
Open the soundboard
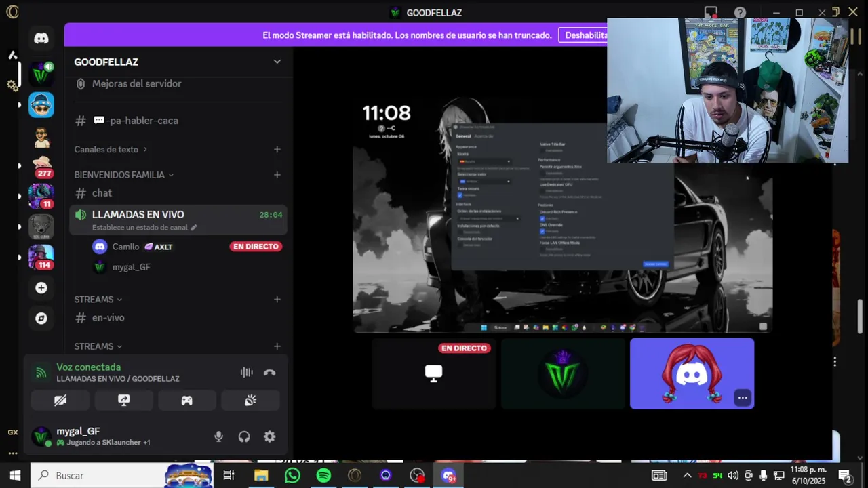pos(250,400)
